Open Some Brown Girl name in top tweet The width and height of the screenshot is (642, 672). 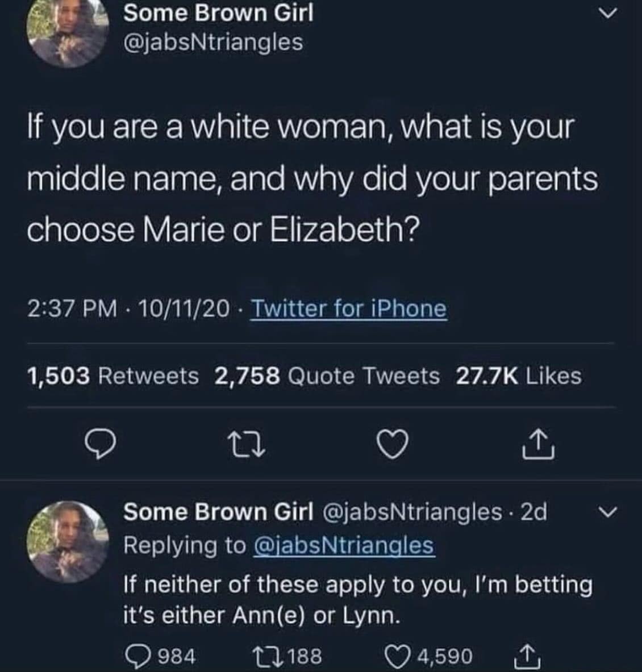point(218,13)
